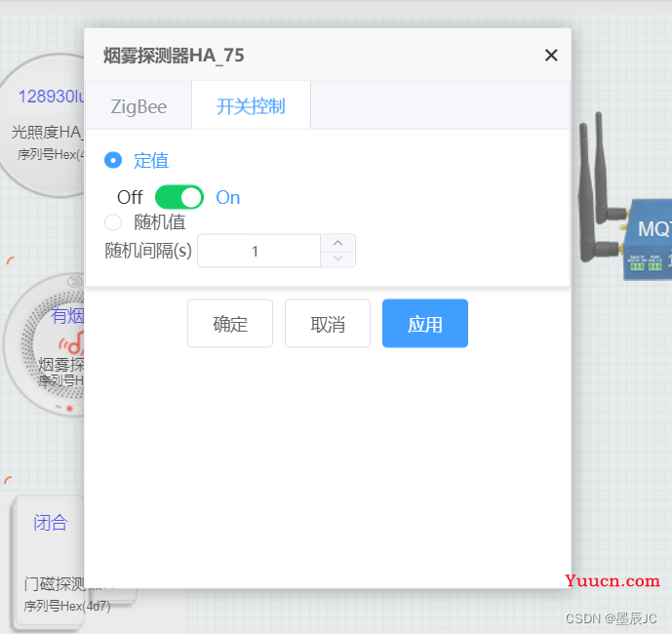Click the Off label next to switch
This screenshot has height=634, width=672.
tap(130, 198)
